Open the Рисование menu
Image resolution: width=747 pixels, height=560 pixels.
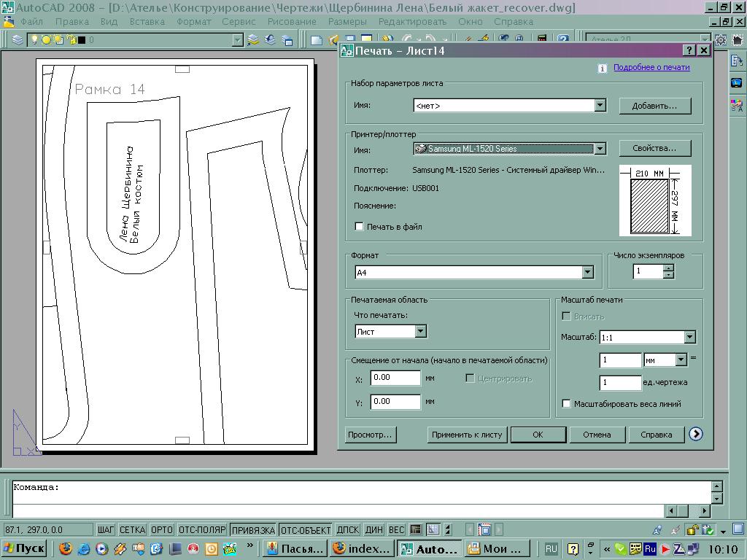[x=292, y=22]
